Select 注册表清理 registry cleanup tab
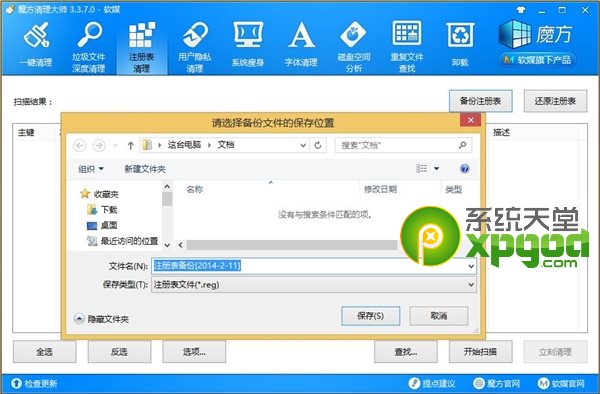Image resolution: width=600 pixels, height=394 pixels. pos(142,46)
